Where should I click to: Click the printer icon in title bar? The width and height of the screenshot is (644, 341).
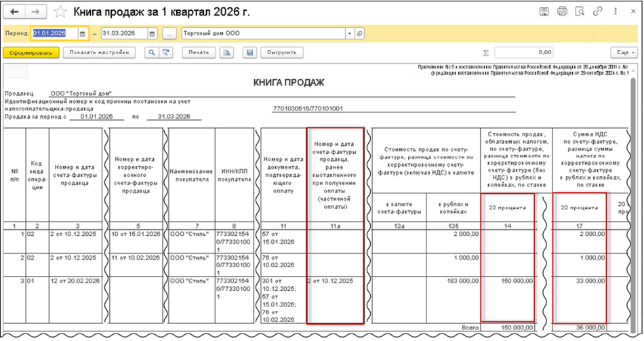coord(561,12)
